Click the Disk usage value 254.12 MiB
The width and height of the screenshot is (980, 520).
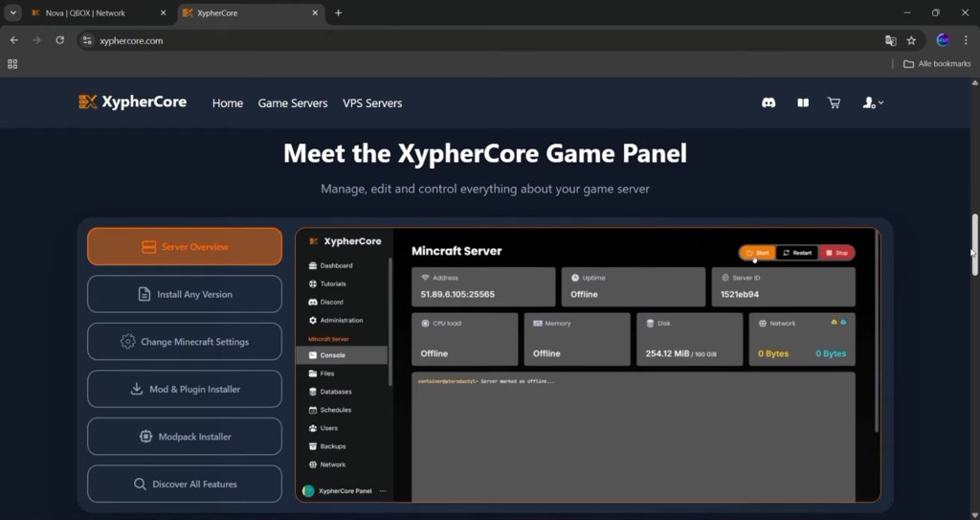(667, 353)
